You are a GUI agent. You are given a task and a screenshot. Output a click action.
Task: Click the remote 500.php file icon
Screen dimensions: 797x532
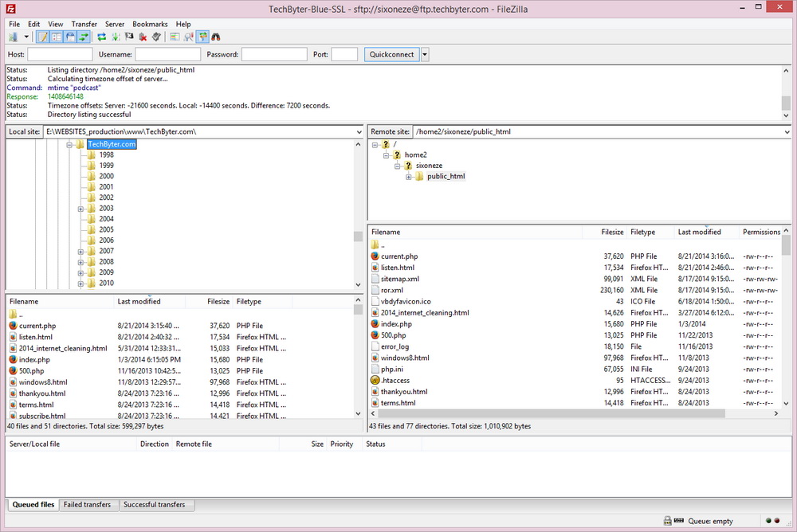point(375,334)
